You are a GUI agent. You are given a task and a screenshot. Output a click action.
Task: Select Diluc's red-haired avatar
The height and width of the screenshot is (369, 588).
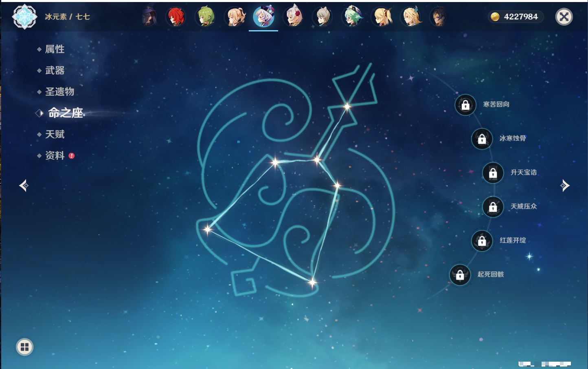click(176, 17)
